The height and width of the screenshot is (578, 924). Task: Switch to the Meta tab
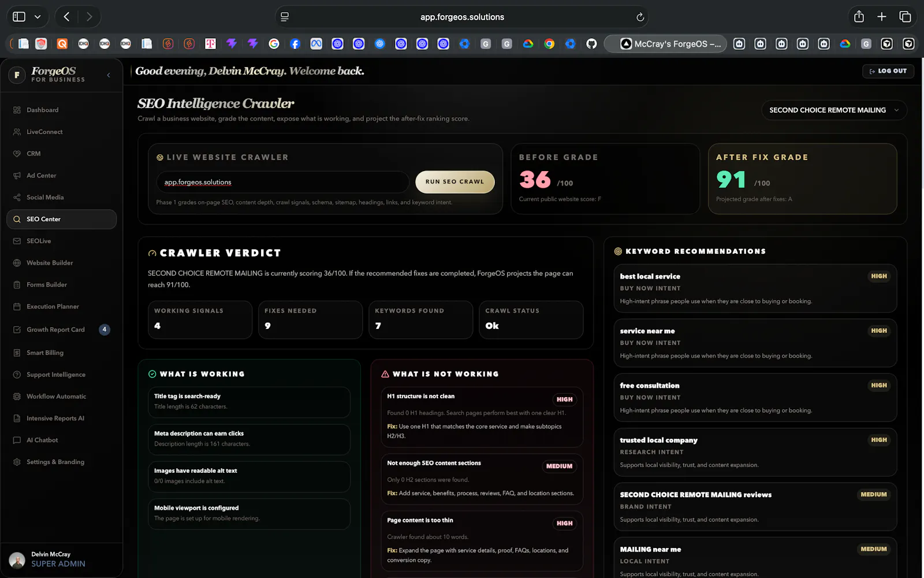(316, 43)
